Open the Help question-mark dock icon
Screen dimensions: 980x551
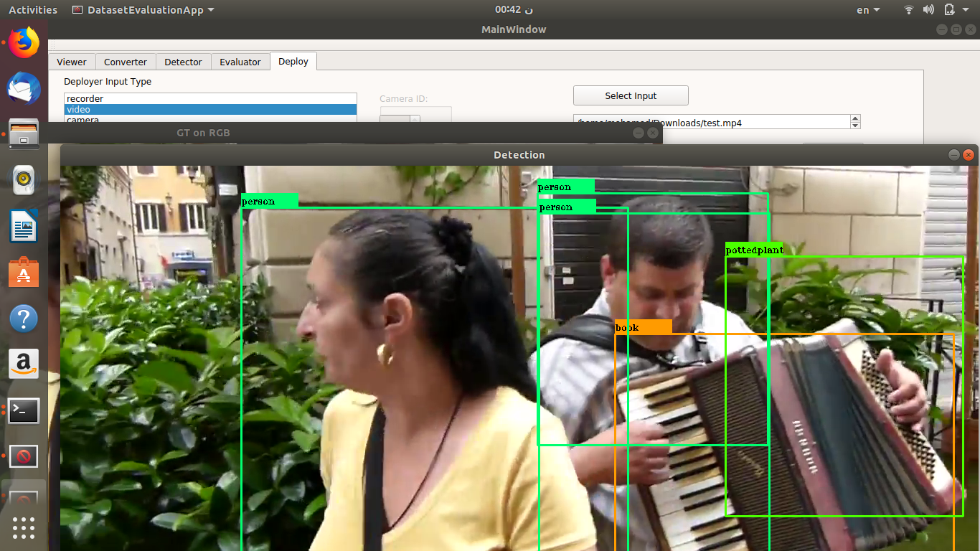tap(24, 319)
